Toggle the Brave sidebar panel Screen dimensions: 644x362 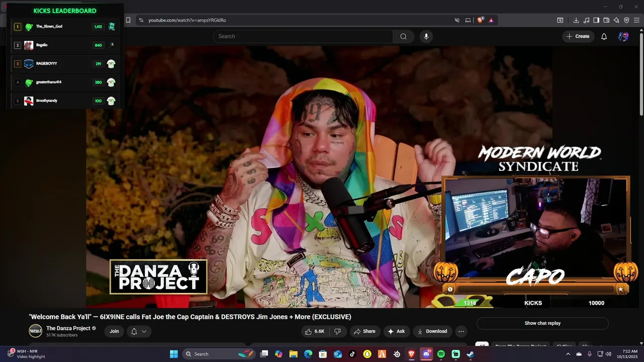(596, 20)
